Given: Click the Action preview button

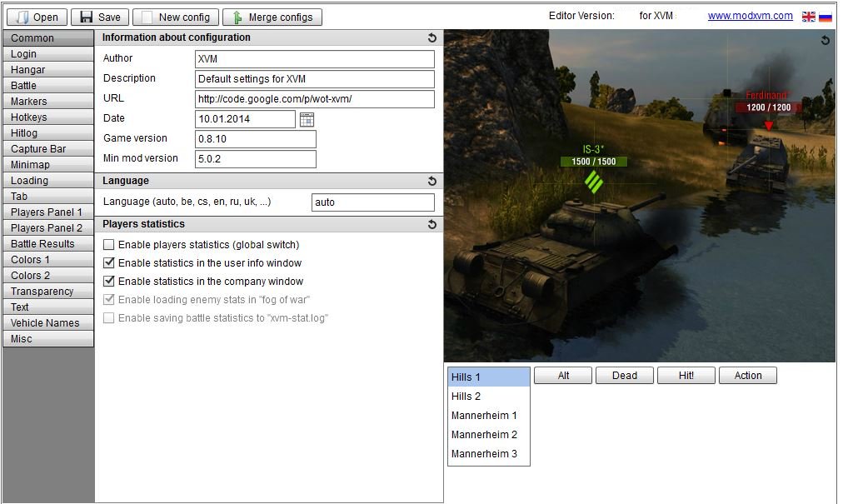Looking at the screenshot, I should (748, 376).
